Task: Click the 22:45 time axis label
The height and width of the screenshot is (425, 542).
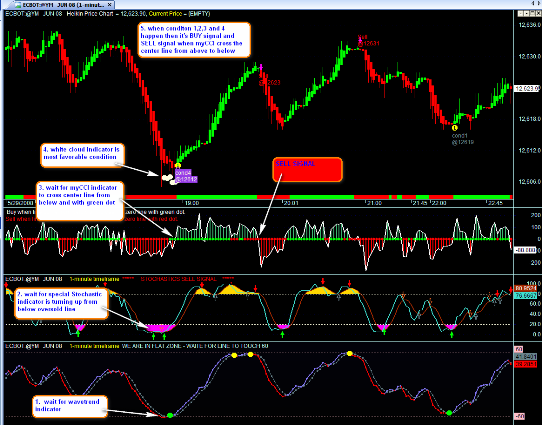Action: (495, 203)
